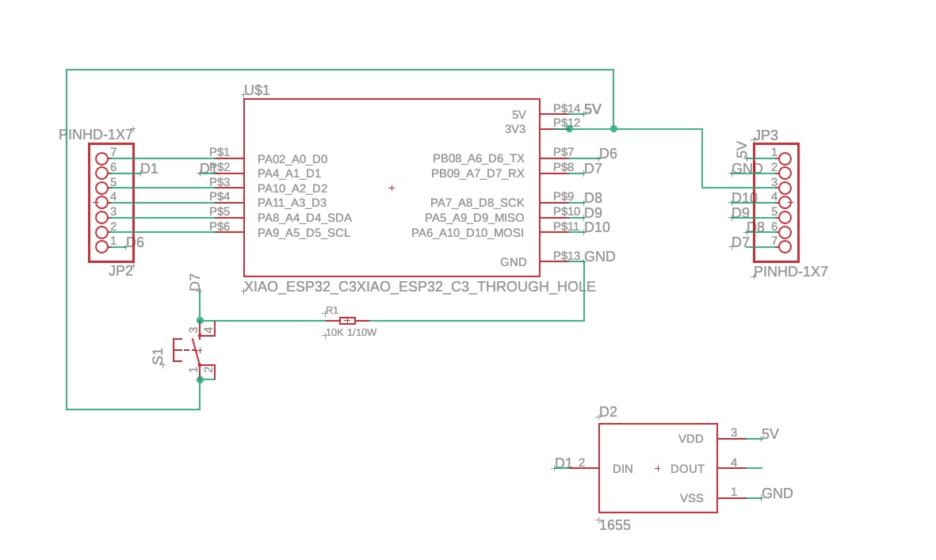
Task: Click pad name P$8
Action: (564, 167)
